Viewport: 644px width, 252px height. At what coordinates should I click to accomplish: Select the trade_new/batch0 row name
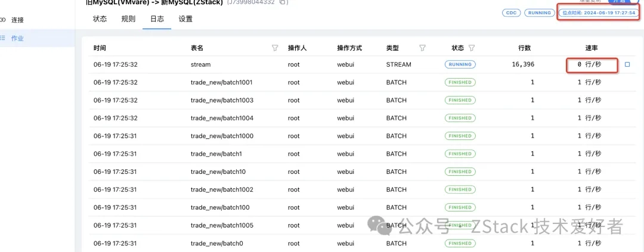[x=217, y=244]
